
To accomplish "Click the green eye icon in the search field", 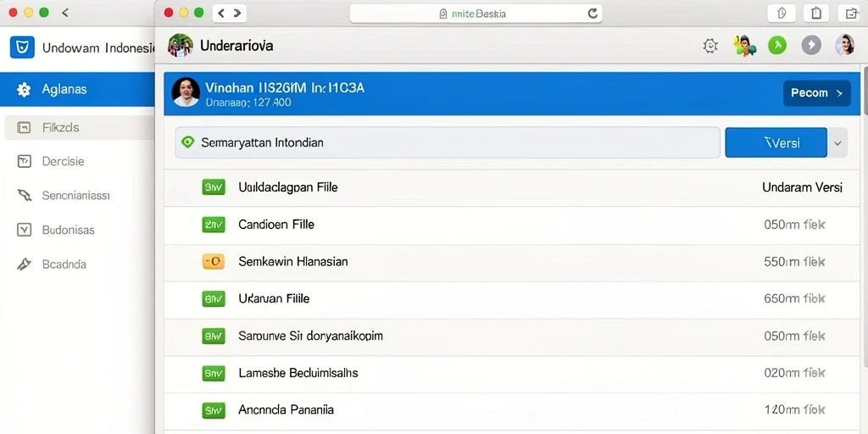I will pos(188,142).
